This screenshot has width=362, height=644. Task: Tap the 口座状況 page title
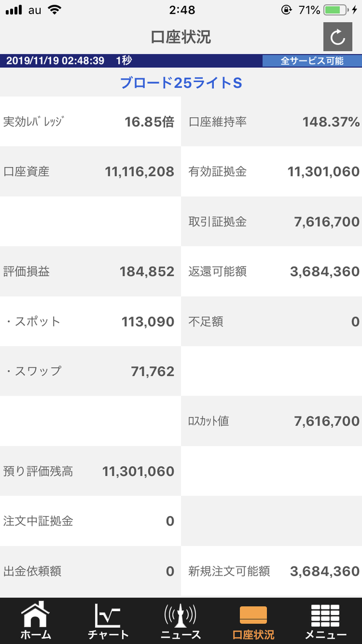coord(181,37)
